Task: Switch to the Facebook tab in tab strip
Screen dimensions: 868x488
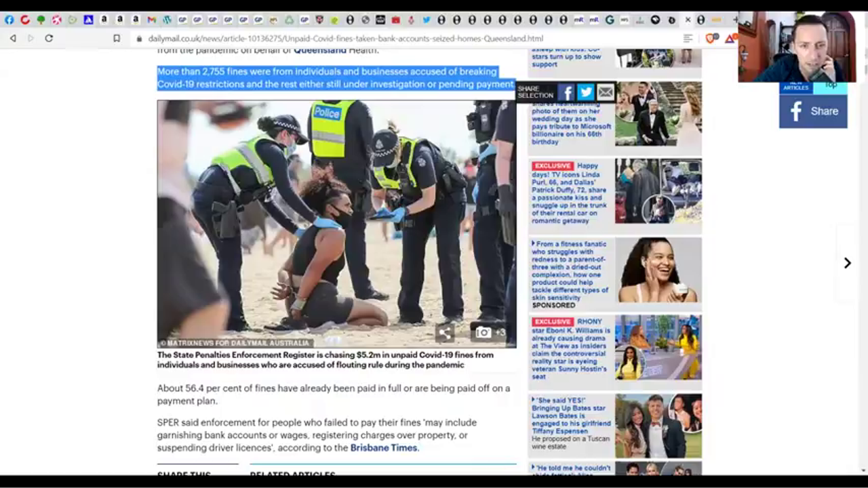Action: pos(9,20)
